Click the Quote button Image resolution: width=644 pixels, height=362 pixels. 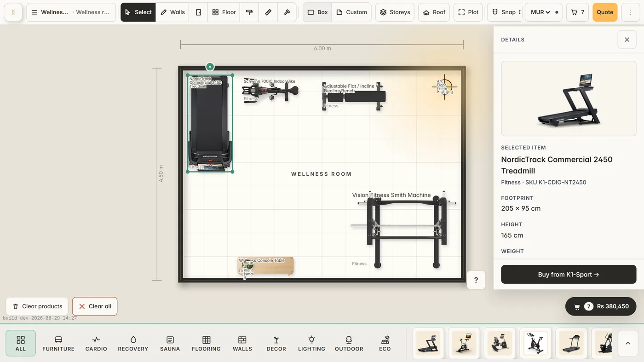pyautogui.click(x=605, y=12)
